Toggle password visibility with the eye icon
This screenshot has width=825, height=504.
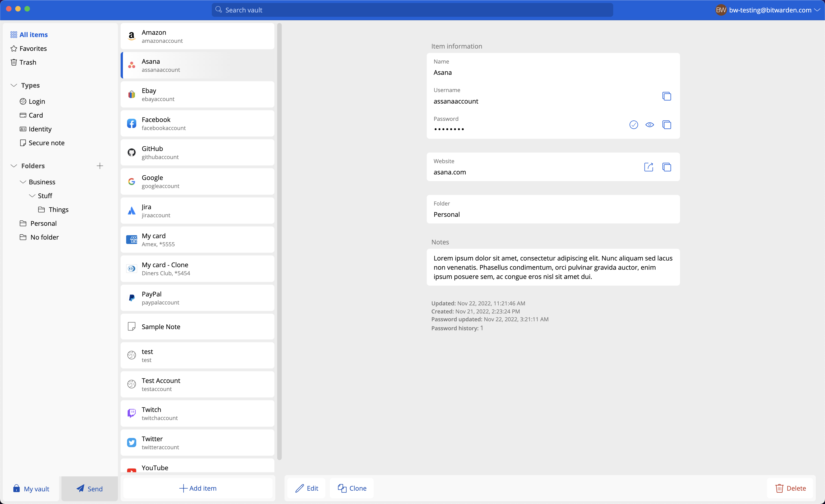point(650,125)
